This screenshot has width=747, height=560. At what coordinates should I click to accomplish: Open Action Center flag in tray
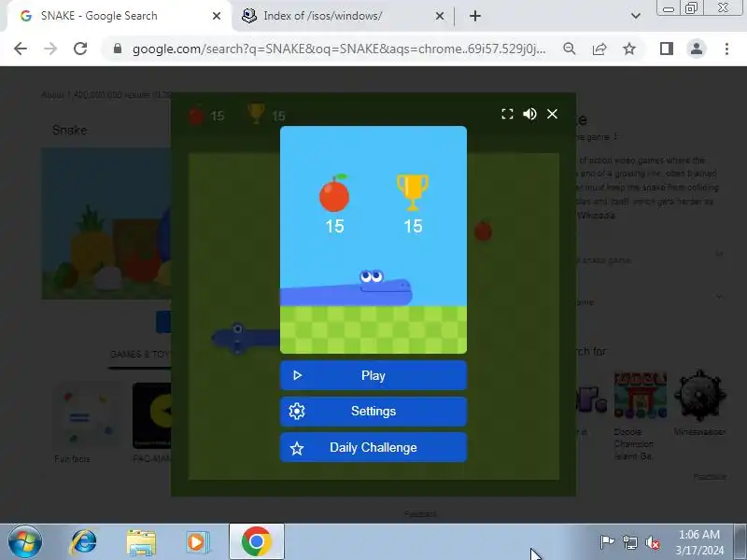(x=607, y=542)
